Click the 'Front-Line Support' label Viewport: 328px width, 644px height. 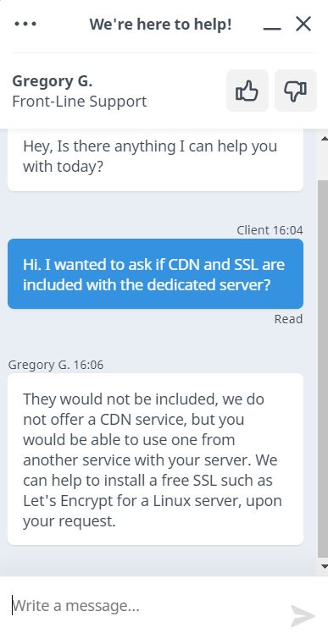coord(80,101)
